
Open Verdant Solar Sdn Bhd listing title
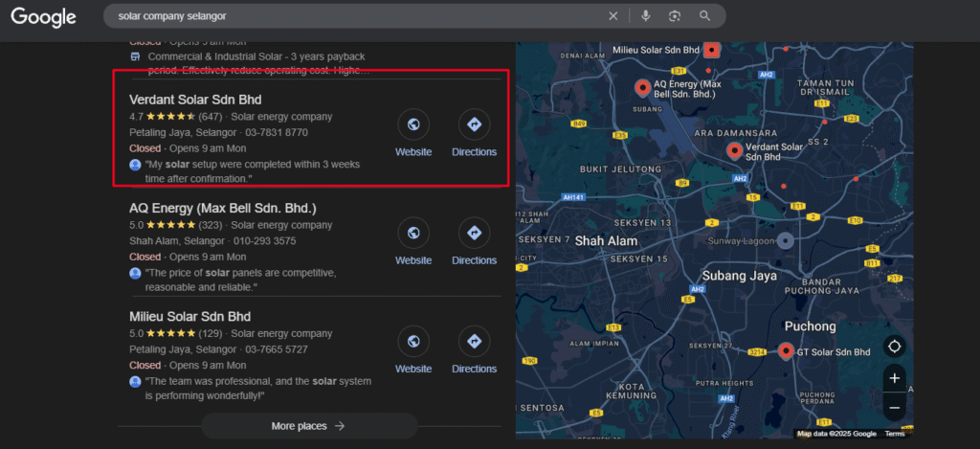tap(195, 100)
